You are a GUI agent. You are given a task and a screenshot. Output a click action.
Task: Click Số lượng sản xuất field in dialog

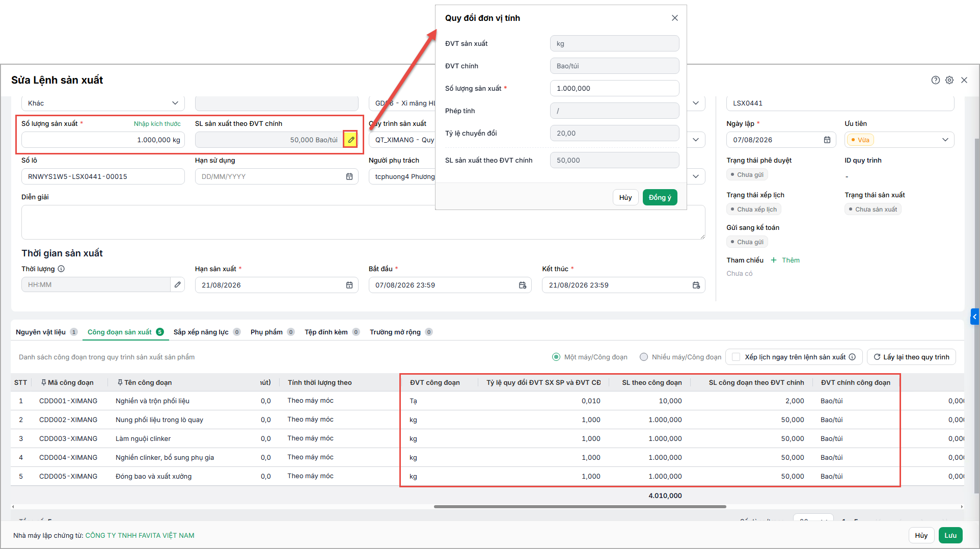pyautogui.click(x=614, y=88)
